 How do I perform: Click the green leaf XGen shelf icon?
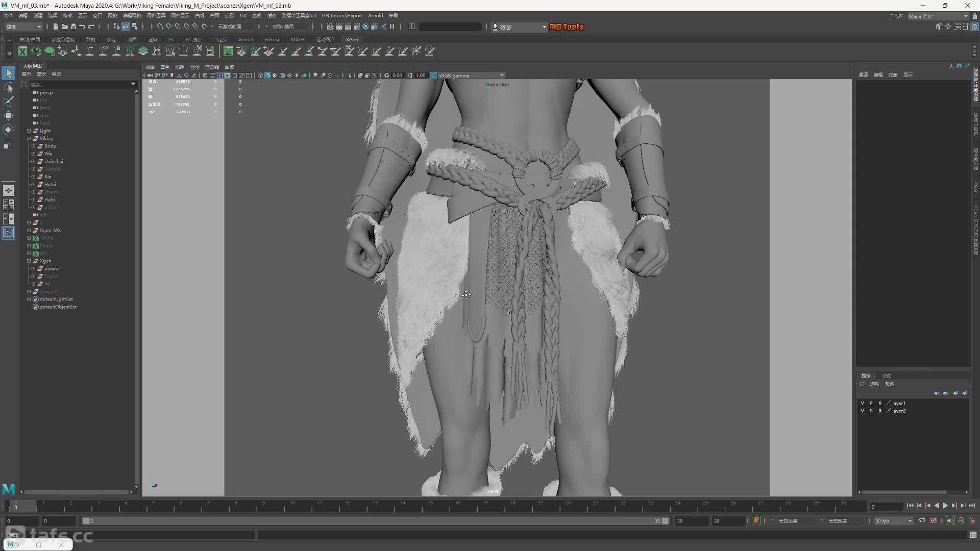(50, 51)
